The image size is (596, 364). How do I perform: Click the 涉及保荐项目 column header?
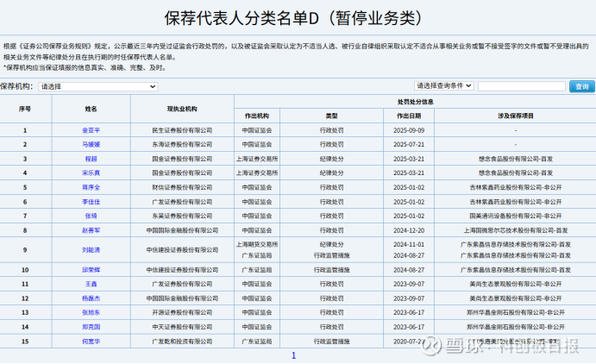[x=516, y=116]
